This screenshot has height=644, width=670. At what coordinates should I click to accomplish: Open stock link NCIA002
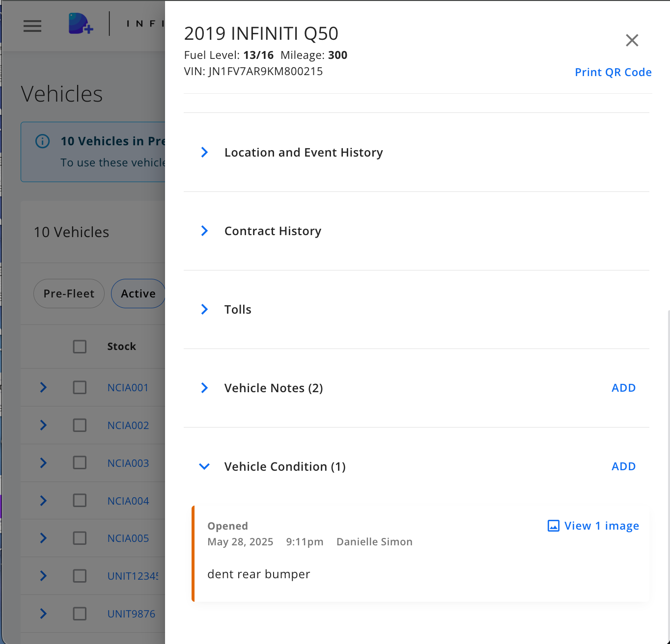pyautogui.click(x=128, y=426)
